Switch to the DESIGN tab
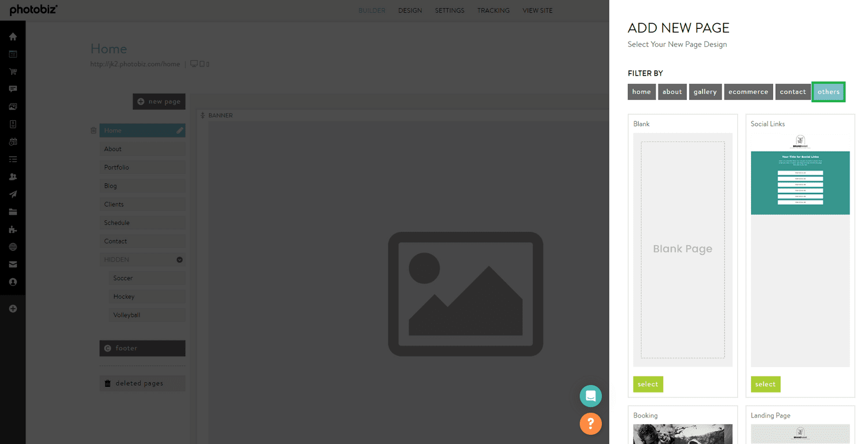868x444 pixels. 410,10
